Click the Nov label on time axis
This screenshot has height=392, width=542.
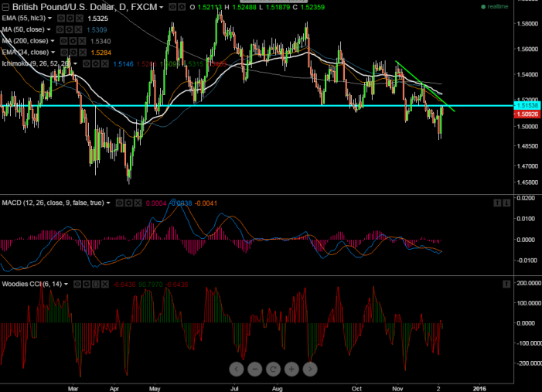(397, 389)
